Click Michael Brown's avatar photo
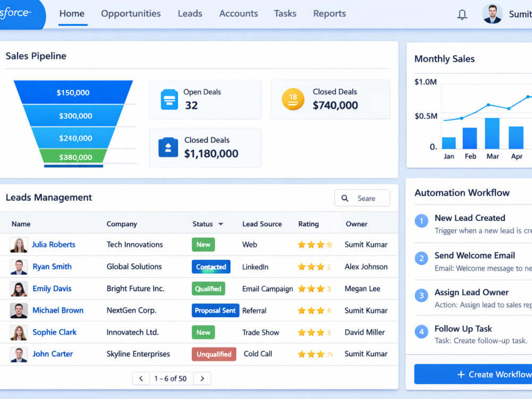The height and width of the screenshot is (399, 532). tap(19, 311)
